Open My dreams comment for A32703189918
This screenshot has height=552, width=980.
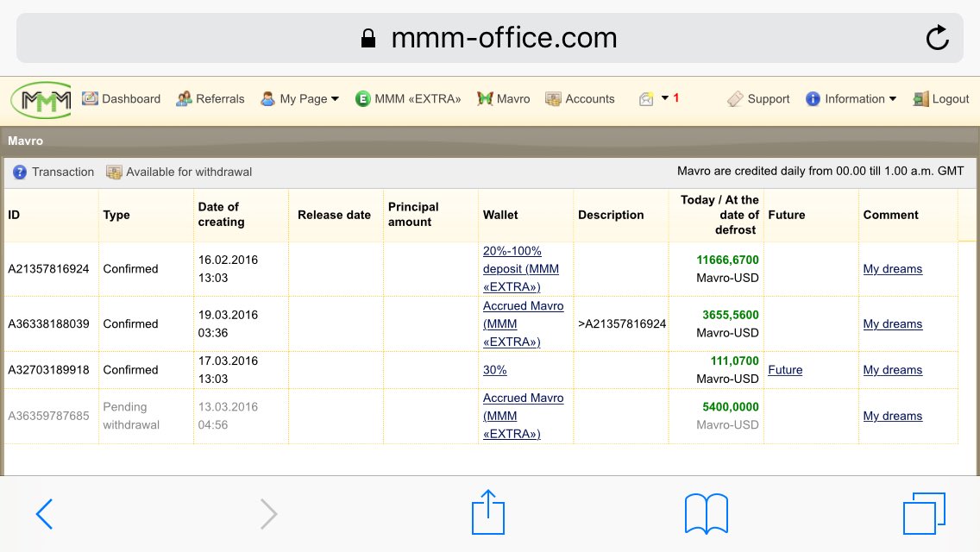[x=893, y=370]
